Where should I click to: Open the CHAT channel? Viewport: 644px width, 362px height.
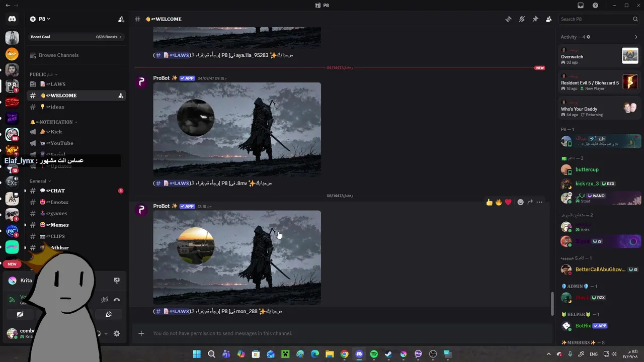pos(75,191)
